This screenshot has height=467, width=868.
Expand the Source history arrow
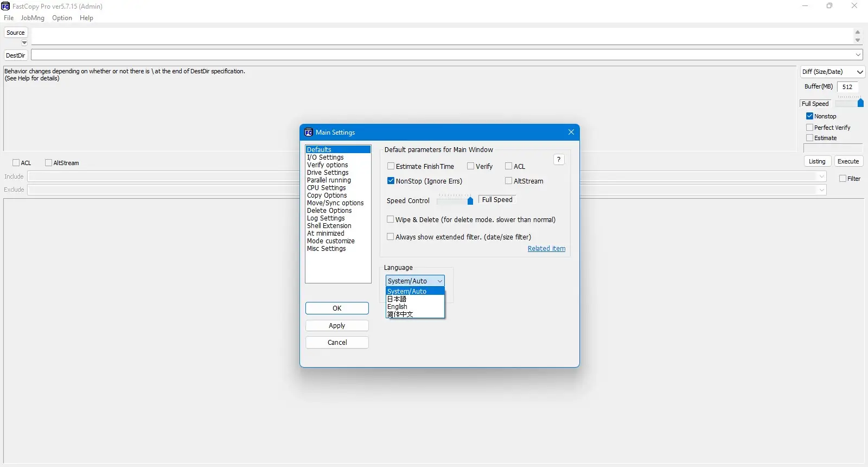click(24, 42)
